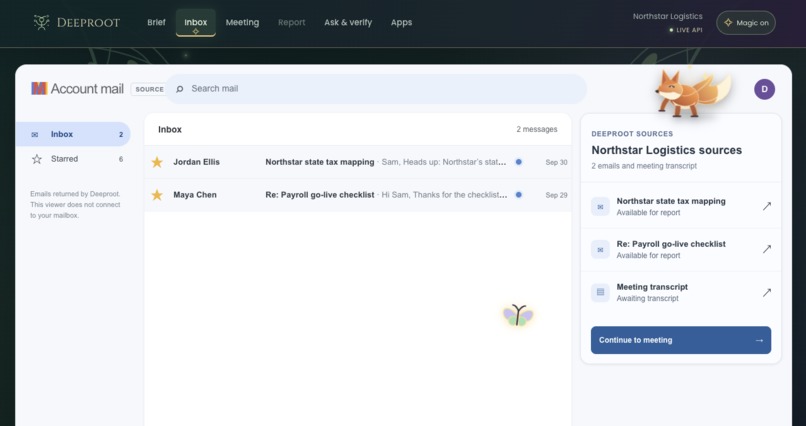Image resolution: width=806 pixels, height=426 pixels.
Task: Click unread dot on Jordan Ellis email
Action: point(519,162)
